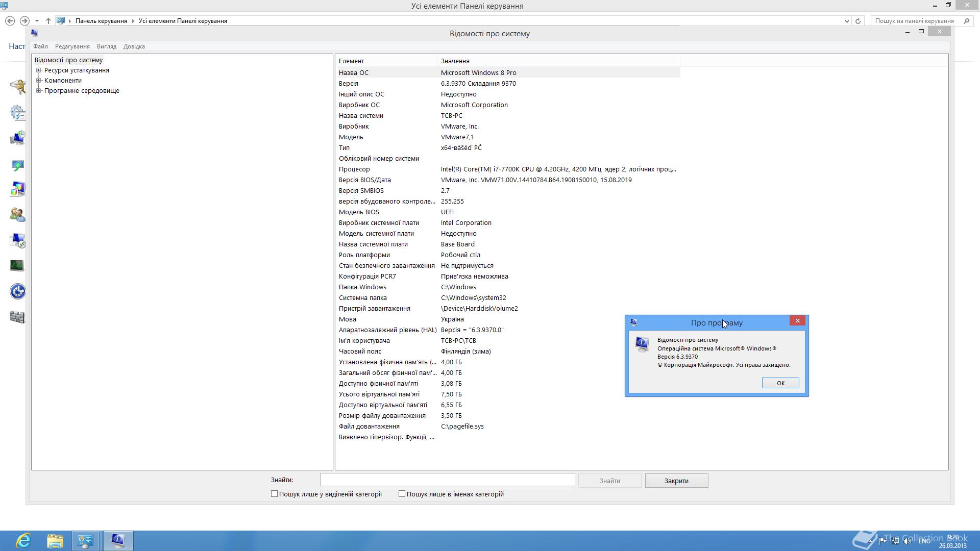Viewport: 980px width, 551px height.
Task: Click the 'Знайти' search button
Action: 609,481
